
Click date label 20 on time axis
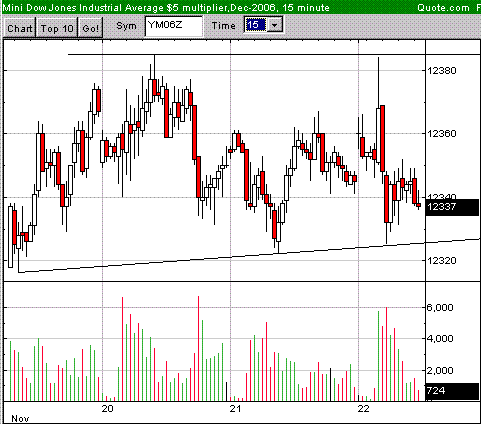coord(108,408)
